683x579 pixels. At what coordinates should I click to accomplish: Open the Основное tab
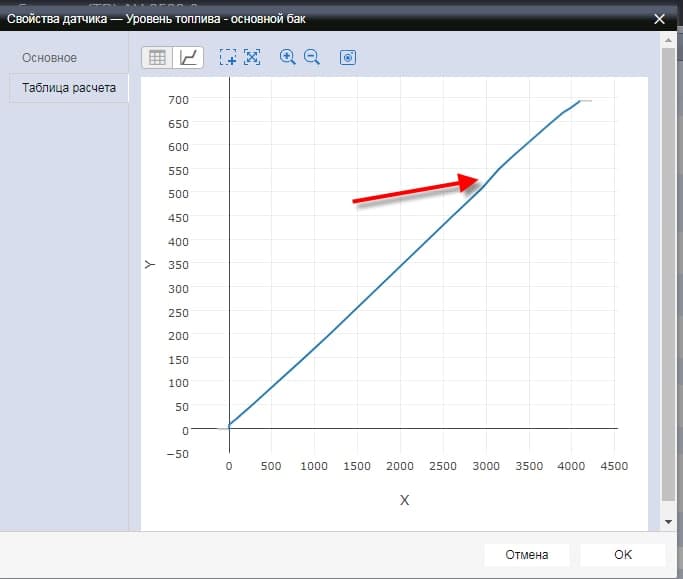50,58
